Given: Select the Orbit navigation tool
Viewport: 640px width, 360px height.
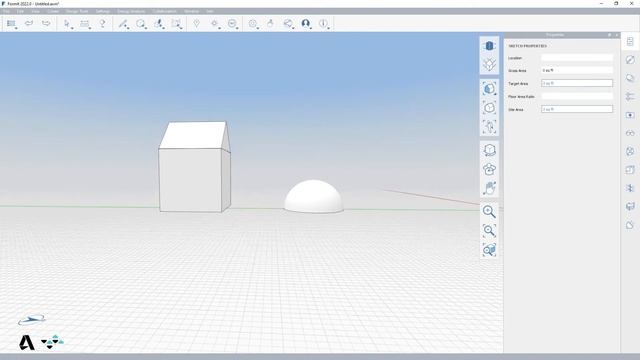Looking at the screenshot, I should pos(489,150).
